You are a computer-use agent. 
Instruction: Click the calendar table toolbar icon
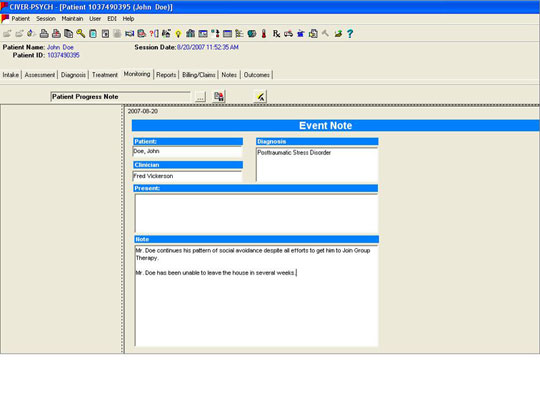click(227, 33)
